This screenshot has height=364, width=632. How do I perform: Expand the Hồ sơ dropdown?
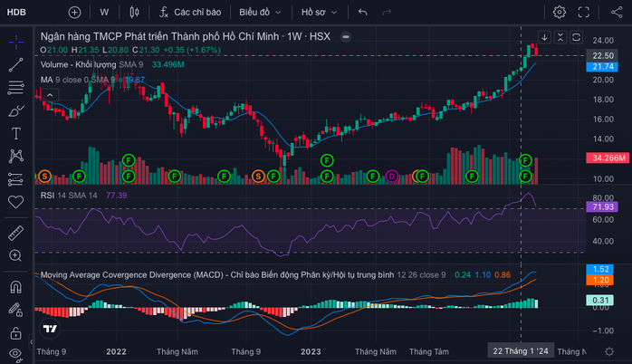point(319,13)
